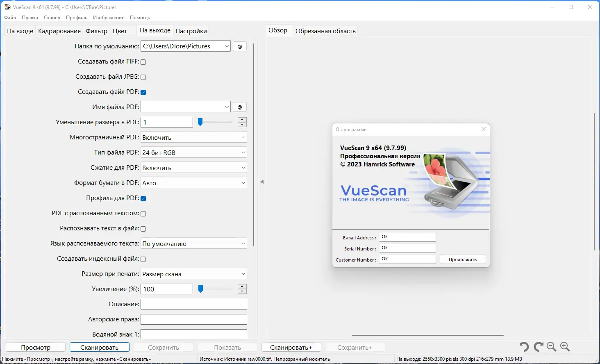
Task: Disable 'Профиль для PDF' checkbox
Action: [x=143, y=198]
